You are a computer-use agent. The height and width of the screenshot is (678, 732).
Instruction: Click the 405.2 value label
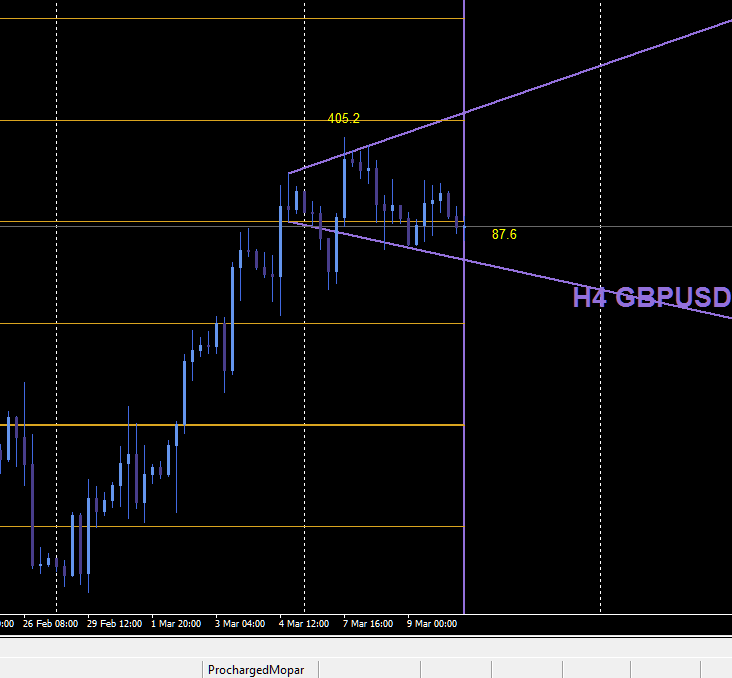click(344, 119)
